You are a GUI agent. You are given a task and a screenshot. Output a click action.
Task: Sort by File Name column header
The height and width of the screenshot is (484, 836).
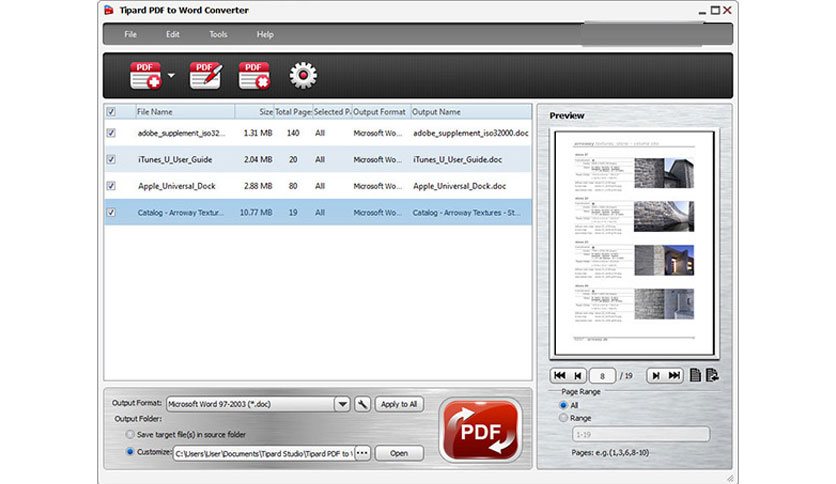click(x=185, y=112)
